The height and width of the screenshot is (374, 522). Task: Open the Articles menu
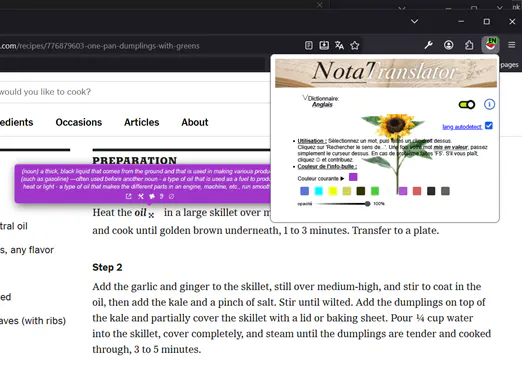(142, 122)
